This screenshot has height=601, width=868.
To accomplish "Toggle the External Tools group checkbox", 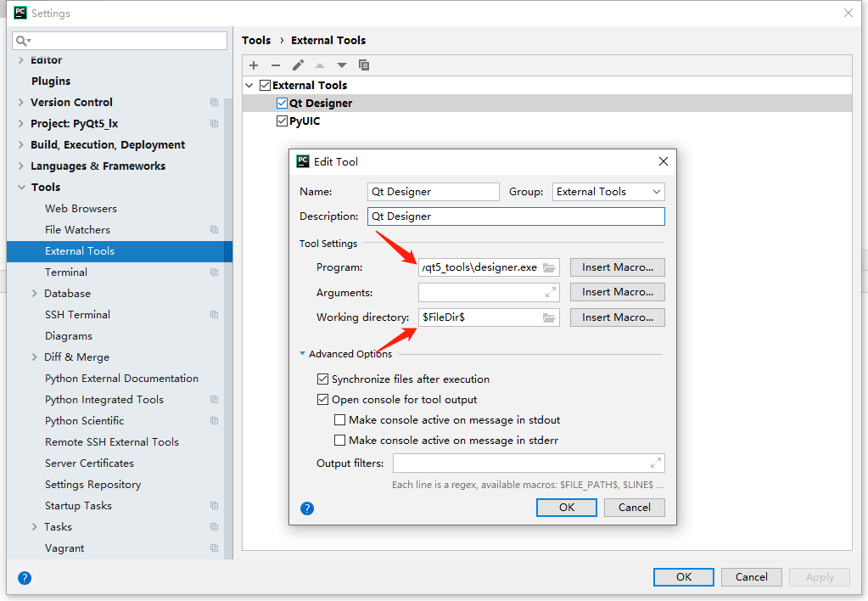I will click(266, 85).
